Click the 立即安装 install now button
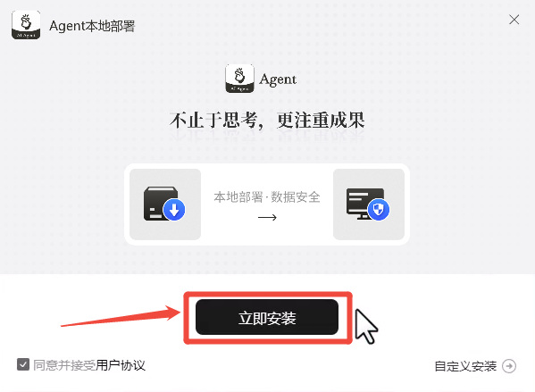Viewport: 535px width, 392px height. coord(267,317)
